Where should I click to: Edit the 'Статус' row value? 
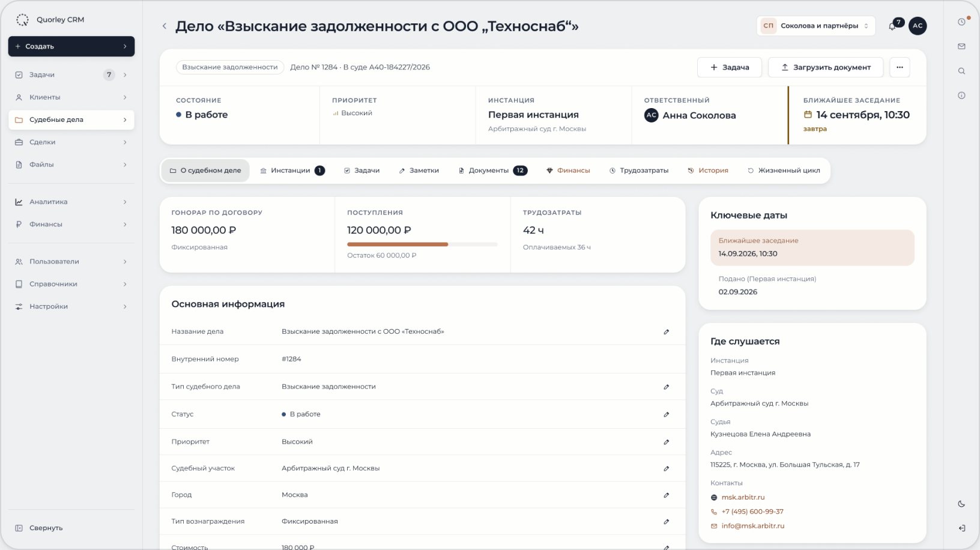coord(666,414)
